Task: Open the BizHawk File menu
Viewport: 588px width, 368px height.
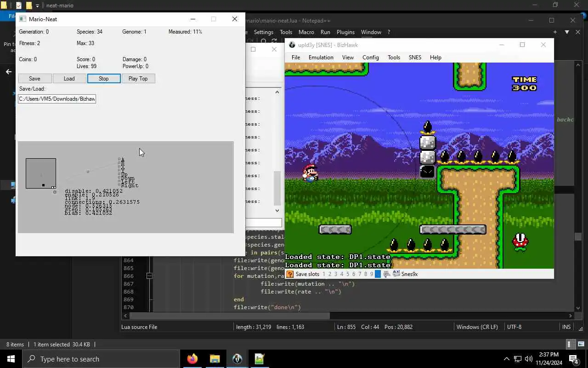Action: coord(296,57)
